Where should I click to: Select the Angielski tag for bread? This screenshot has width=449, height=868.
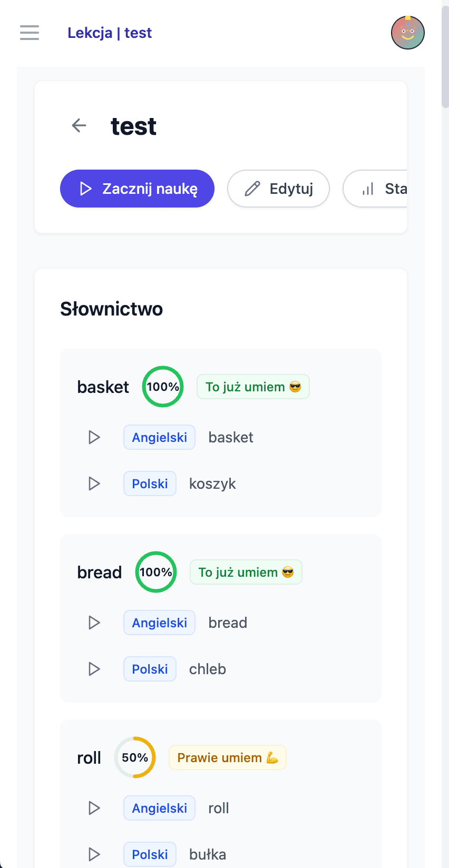pyautogui.click(x=159, y=623)
